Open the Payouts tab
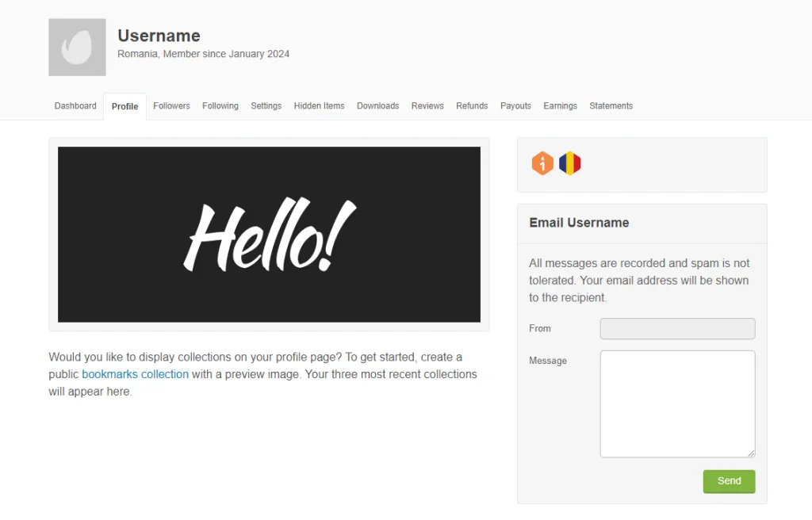Image resolution: width=812 pixels, height=520 pixels. [515, 106]
